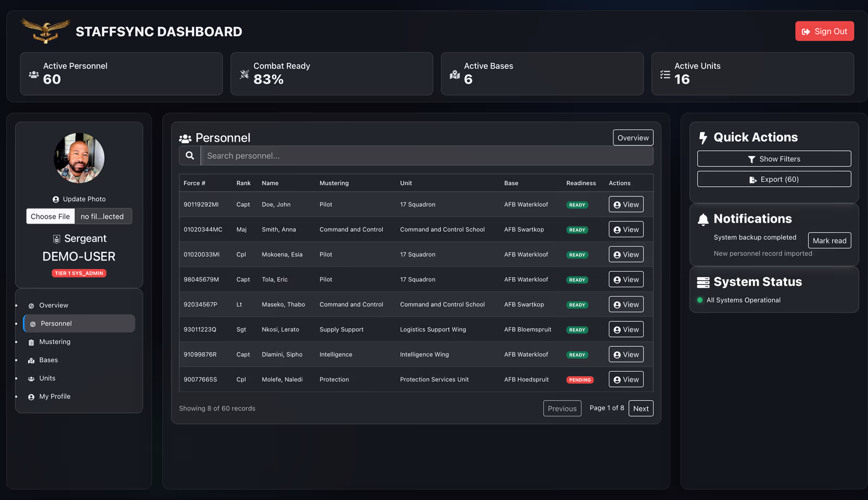
Task: Click the Rank column header
Action: (244, 183)
